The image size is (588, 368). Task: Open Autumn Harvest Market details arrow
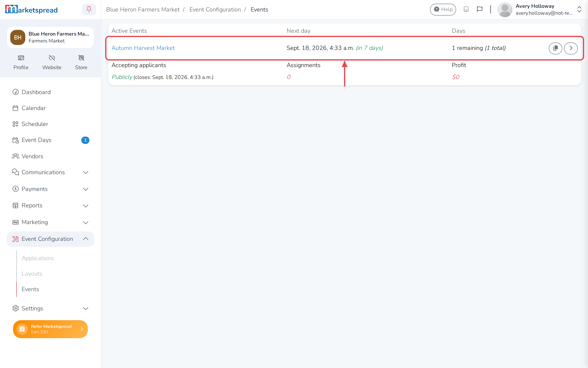pos(570,48)
